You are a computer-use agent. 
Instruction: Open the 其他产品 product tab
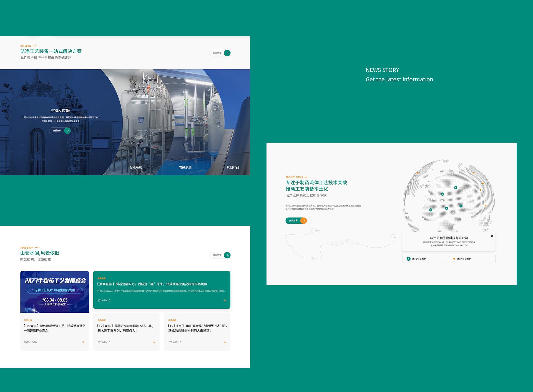pyautogui.click(x=233, y=167)
